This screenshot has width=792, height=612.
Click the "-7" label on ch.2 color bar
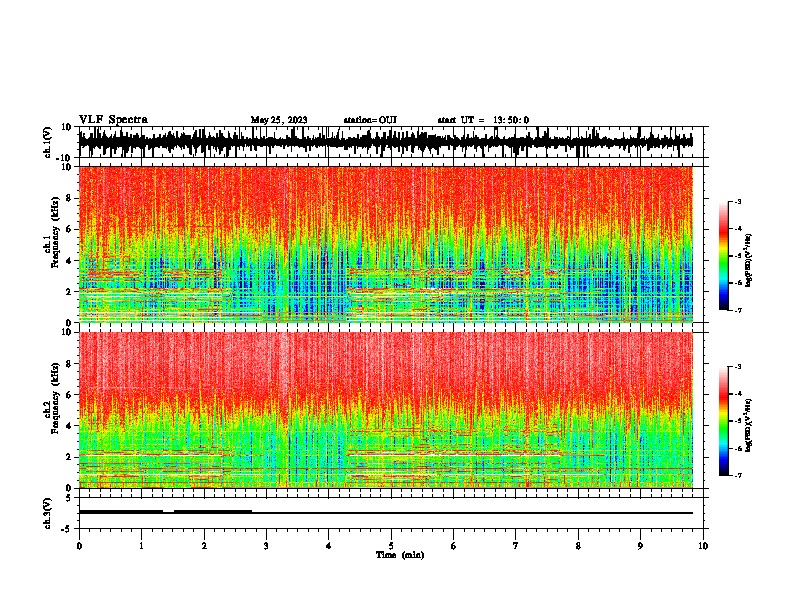pos(738,475)
